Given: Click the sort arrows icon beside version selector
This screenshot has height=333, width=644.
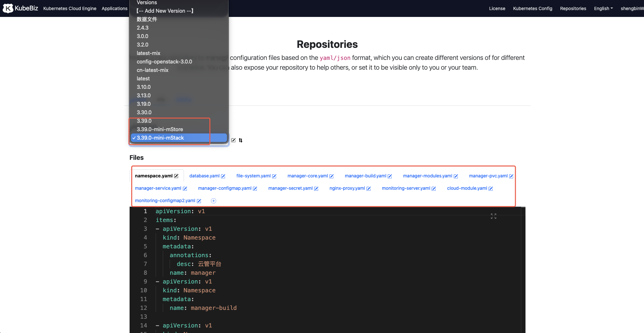Looking at the screenshot, I should point(241,140).
